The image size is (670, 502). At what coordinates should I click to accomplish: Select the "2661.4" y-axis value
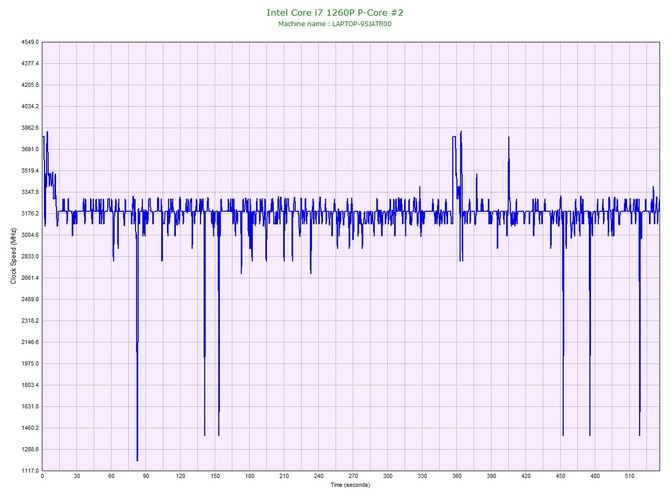pos(30,278)
